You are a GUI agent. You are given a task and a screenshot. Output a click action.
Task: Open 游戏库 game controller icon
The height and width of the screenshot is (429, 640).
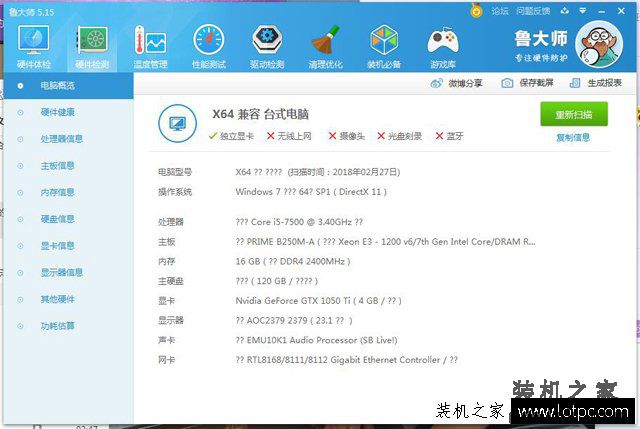tap(443, 47)
